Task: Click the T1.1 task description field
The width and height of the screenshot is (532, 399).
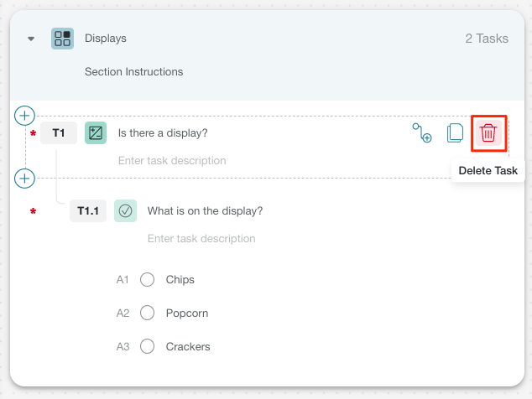Action: [x=201, y=238]
